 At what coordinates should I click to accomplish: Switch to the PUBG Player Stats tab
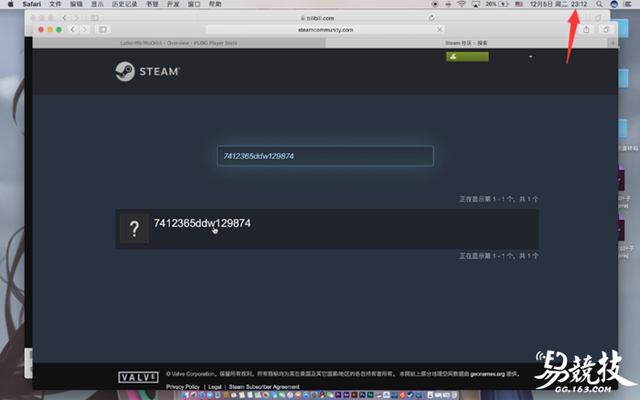point(179,43)
